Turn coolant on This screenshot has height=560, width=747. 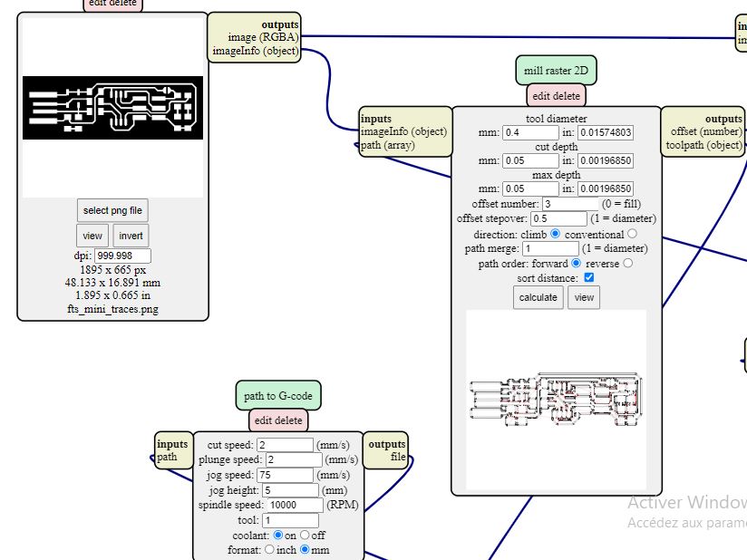point(277,536)
